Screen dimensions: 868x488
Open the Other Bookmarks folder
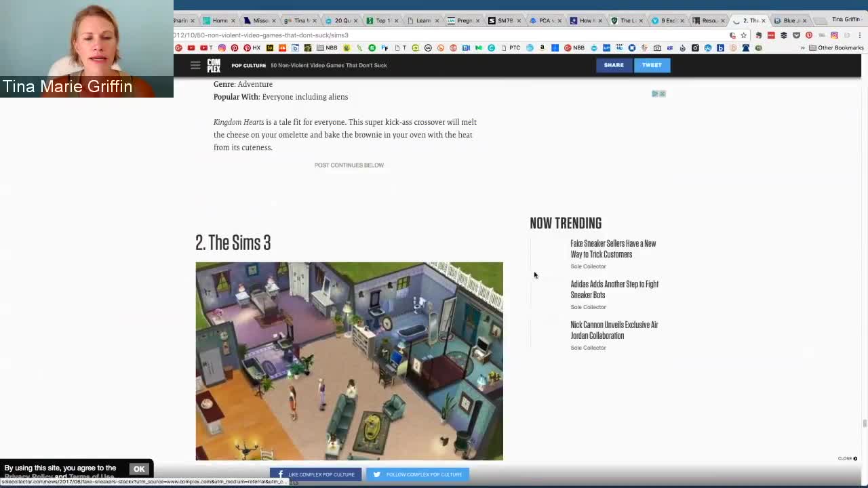[836, 47]
